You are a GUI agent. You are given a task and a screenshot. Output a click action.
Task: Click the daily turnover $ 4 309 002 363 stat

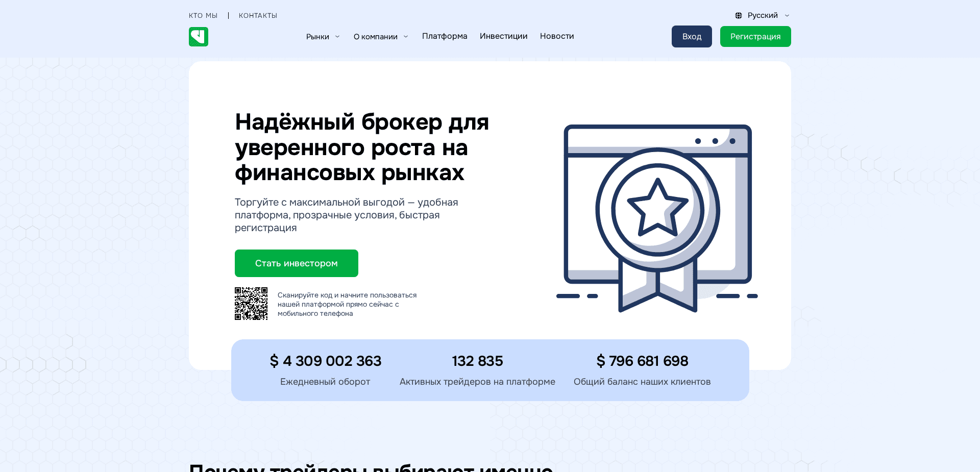click(325, 361)
